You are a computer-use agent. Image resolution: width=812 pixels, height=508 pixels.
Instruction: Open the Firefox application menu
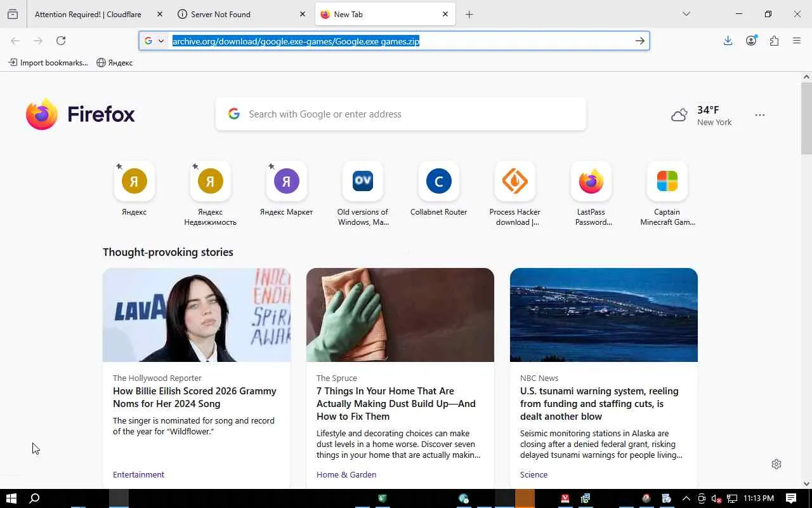coord(797,41)
